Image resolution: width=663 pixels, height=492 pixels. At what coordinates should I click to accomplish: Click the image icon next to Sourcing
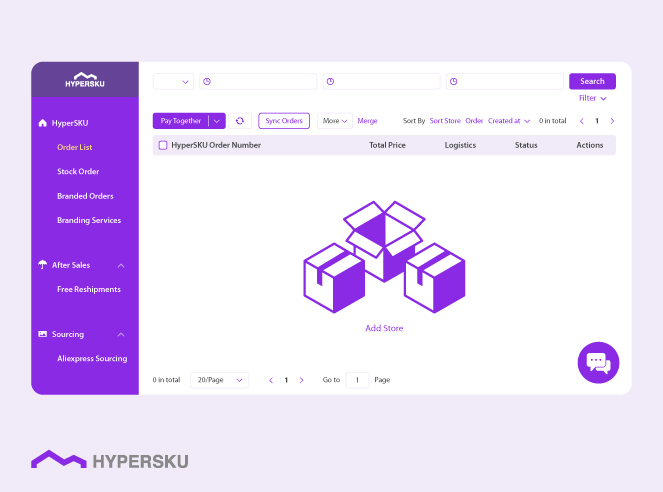click(x=42, y=334)
